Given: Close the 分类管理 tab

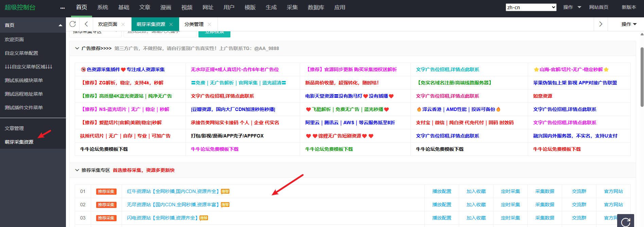Looking at the screenshot, I should [x=209, y=25].
